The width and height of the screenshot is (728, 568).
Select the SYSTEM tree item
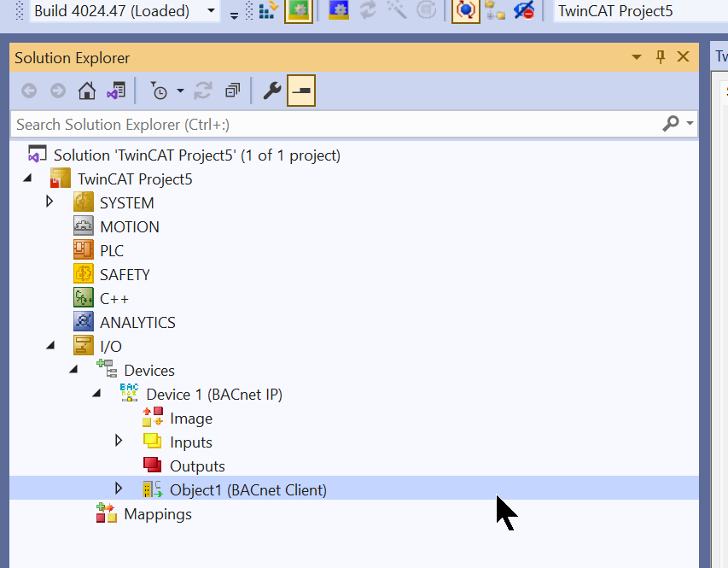127,203
